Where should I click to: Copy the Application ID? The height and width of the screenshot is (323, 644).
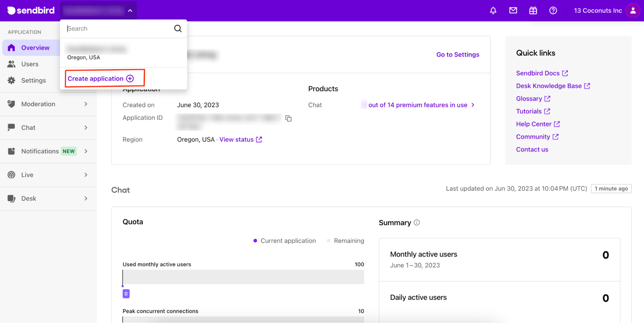288,119
